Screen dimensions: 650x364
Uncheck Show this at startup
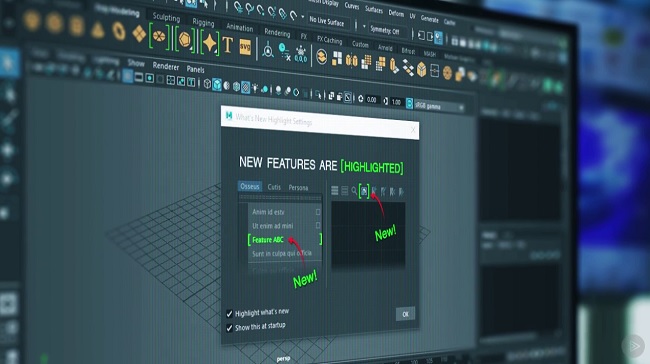(x=229, y=328)
